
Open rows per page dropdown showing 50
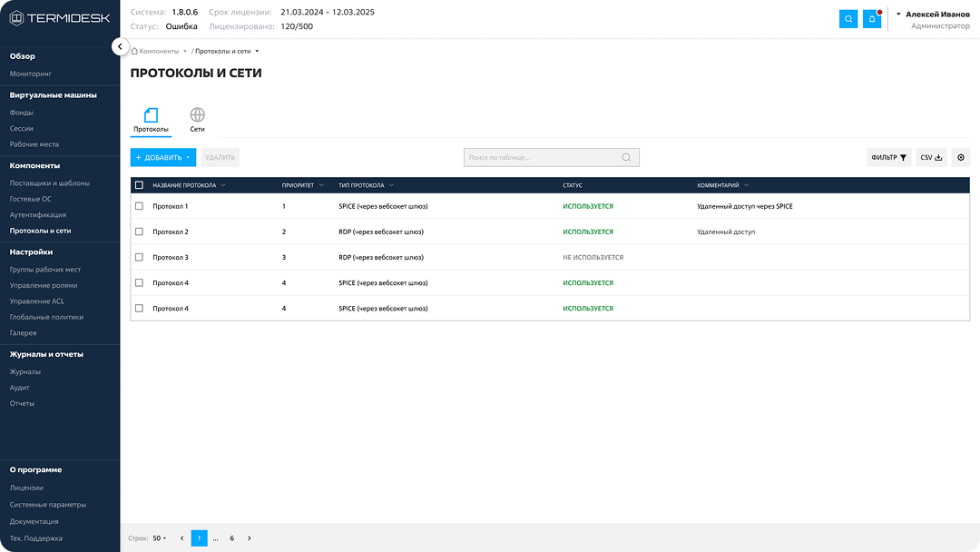159,538
